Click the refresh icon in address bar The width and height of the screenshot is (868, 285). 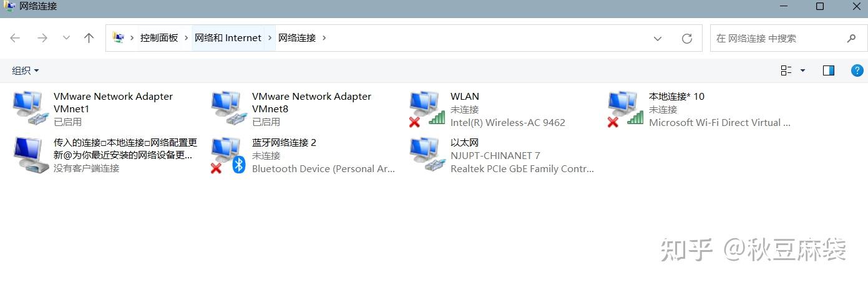(687, 39)
